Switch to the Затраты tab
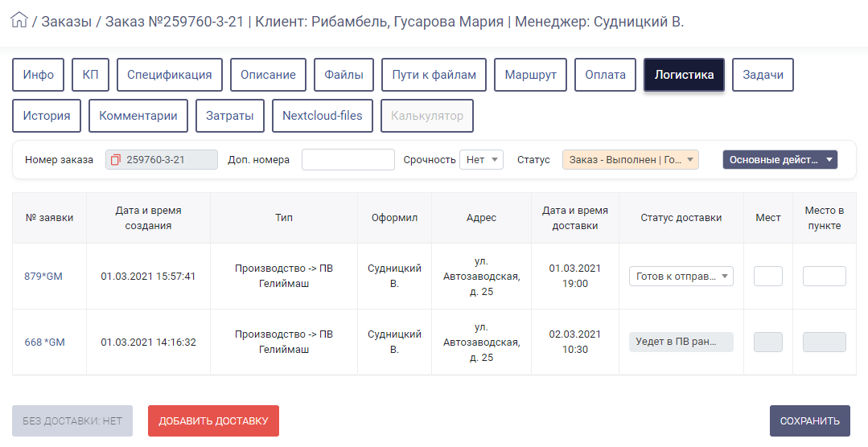The width and height of the screenshot is (868, 447). point(230,116)
